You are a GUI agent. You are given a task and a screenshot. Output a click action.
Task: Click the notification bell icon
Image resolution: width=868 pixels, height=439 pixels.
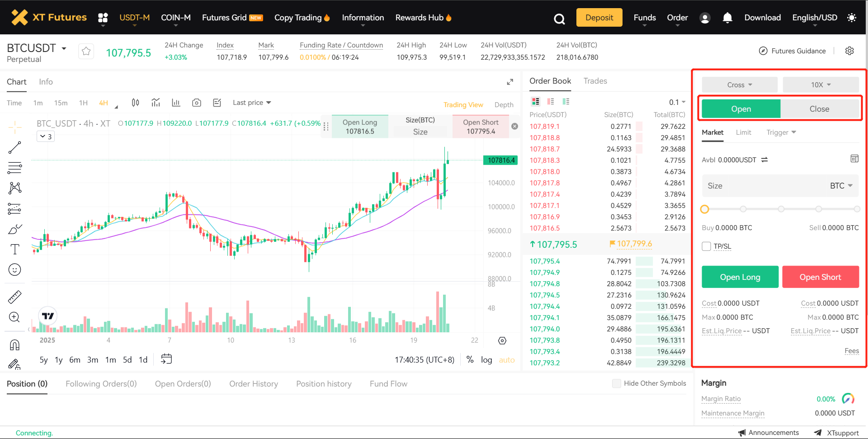[727, 18]
